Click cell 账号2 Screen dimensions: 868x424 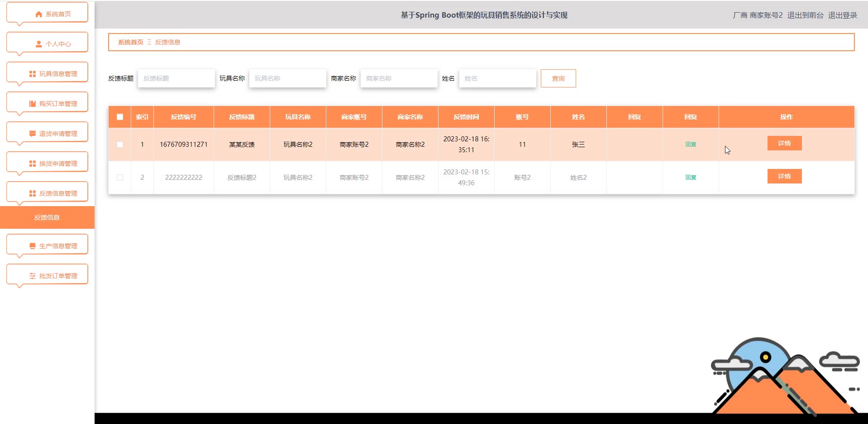click(522, 178)
